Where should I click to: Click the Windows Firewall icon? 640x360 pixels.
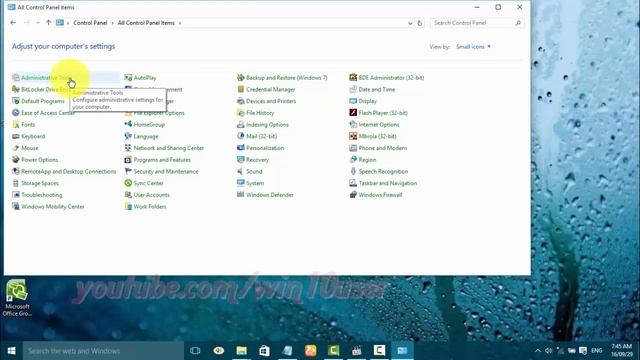(x=353, y=195)
